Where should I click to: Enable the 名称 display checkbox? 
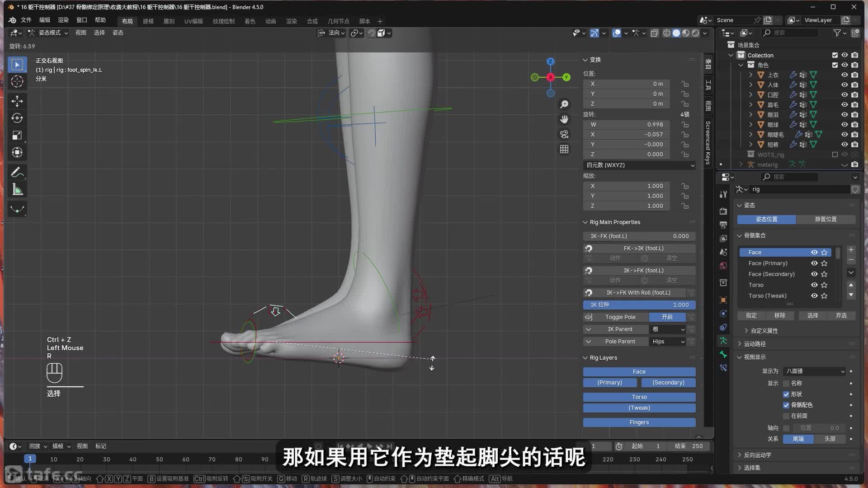click(786, 383)
